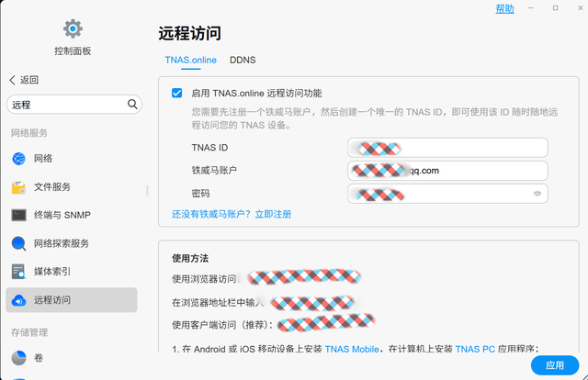The width and height of the screenshot is (588, 380).
Task: Click the 远程访问 page title
Action: tap(189, 33)
